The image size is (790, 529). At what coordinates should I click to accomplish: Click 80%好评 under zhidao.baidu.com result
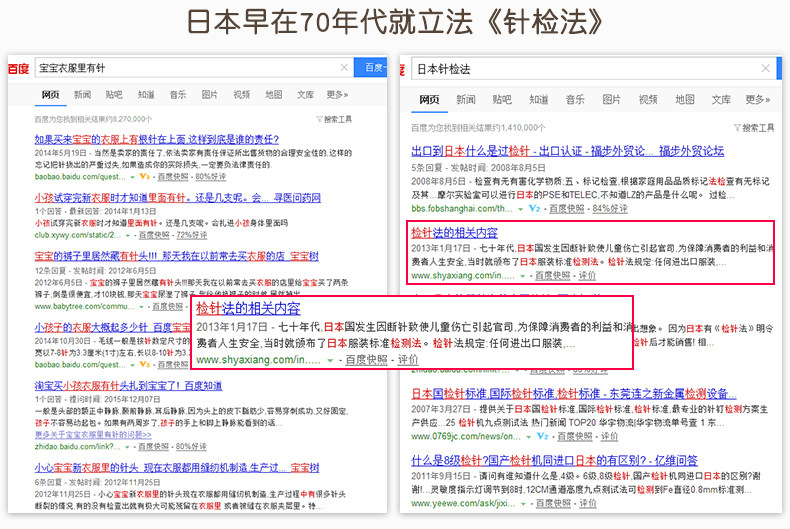[190, 447]
